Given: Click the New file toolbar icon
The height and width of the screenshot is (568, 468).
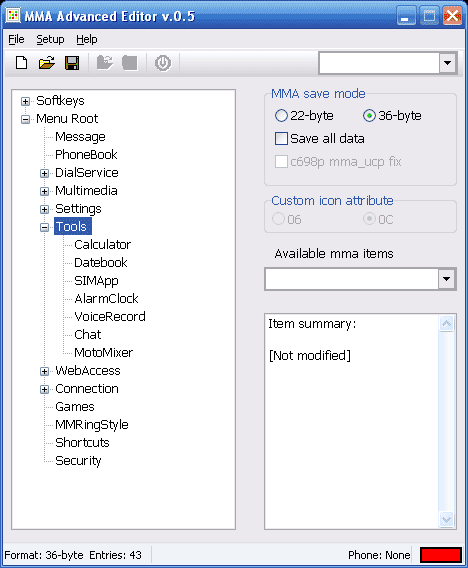Looking at the screenshot, I should coord(22,63).
